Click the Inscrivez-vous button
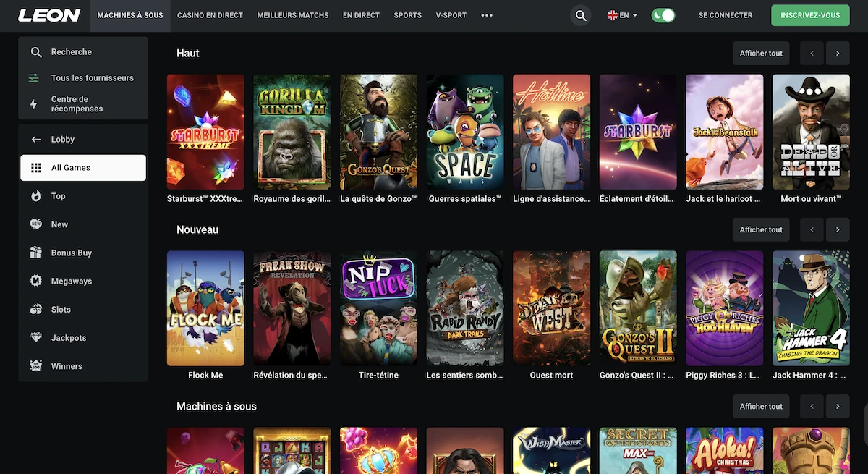 pos(810,14)
